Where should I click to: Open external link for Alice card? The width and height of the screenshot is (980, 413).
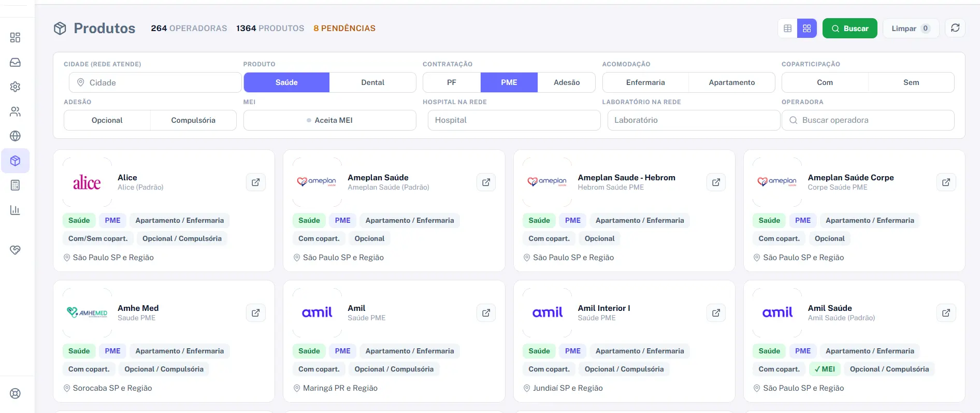coord(256,182)
